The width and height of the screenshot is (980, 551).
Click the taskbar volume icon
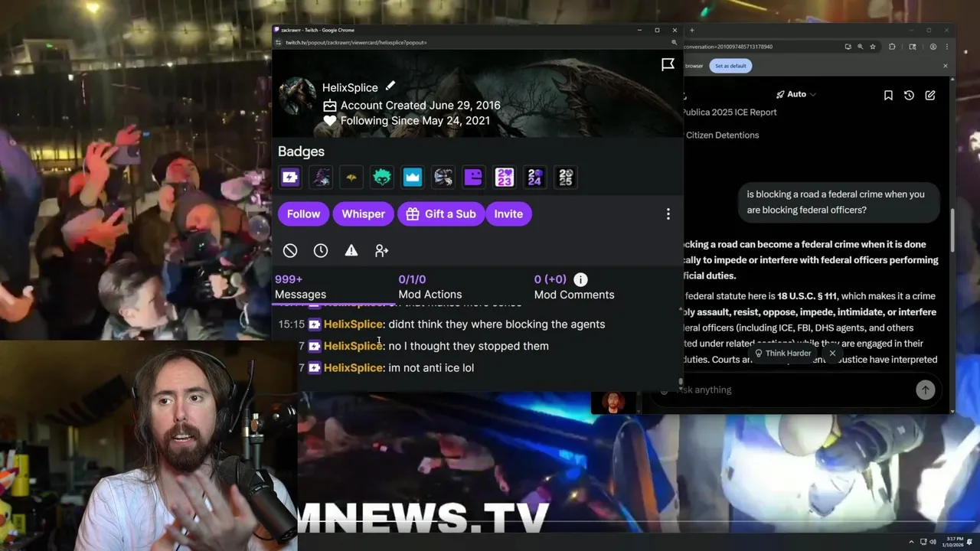[932, 543]
